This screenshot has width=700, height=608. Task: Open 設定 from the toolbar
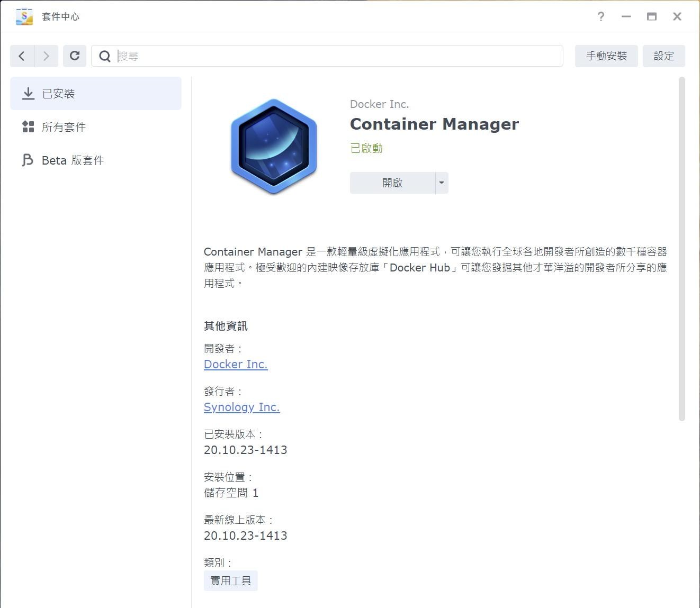(x=664, y=56)
